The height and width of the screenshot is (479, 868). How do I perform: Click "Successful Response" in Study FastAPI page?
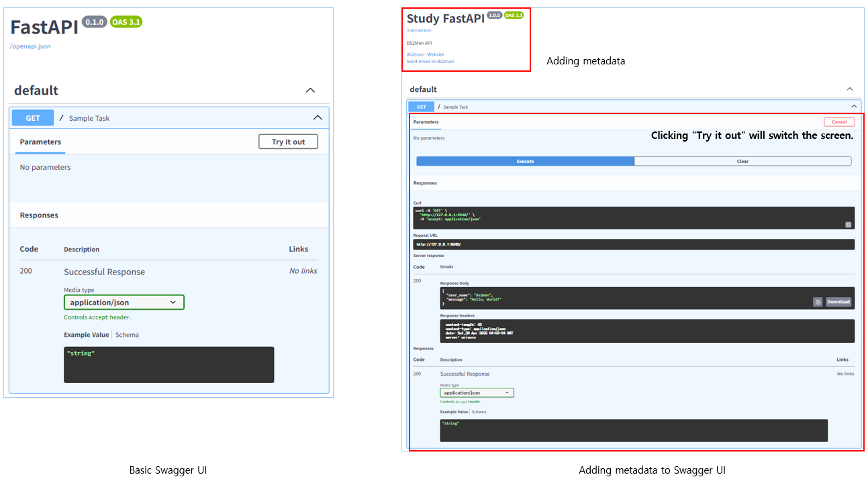click(465, 374)
